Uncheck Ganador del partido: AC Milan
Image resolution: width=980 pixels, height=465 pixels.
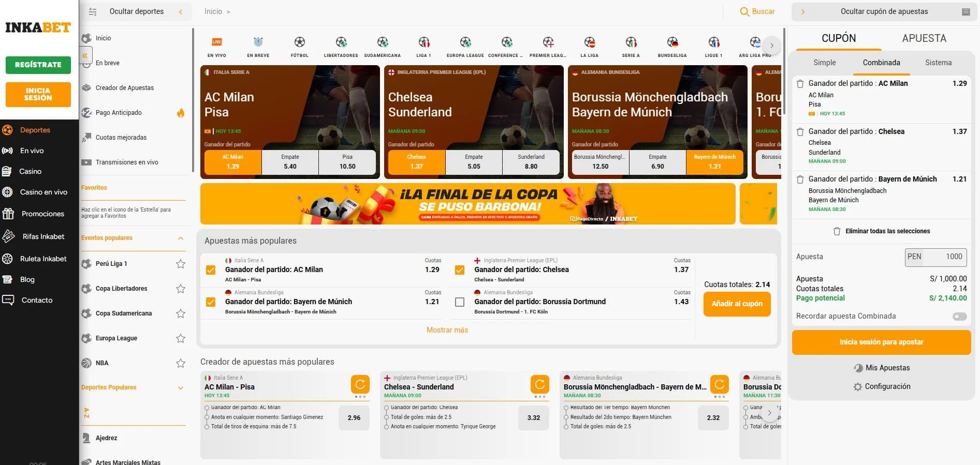pyautogui.click(x=211, y=270)
